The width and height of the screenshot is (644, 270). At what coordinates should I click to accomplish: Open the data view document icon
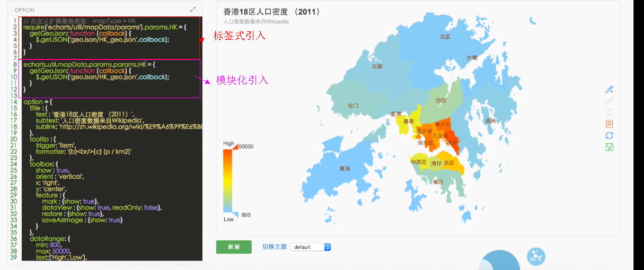(610, 124)
